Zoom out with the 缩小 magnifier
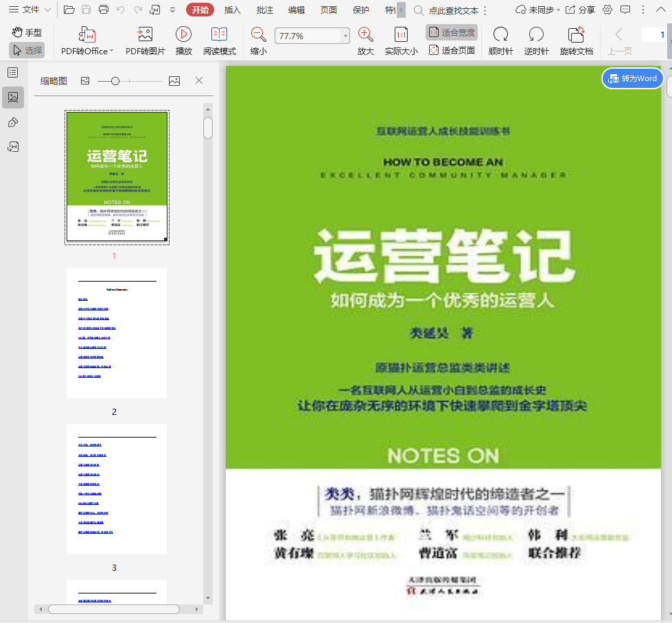This screenshot has height=623, width=672. pos(258,35)
